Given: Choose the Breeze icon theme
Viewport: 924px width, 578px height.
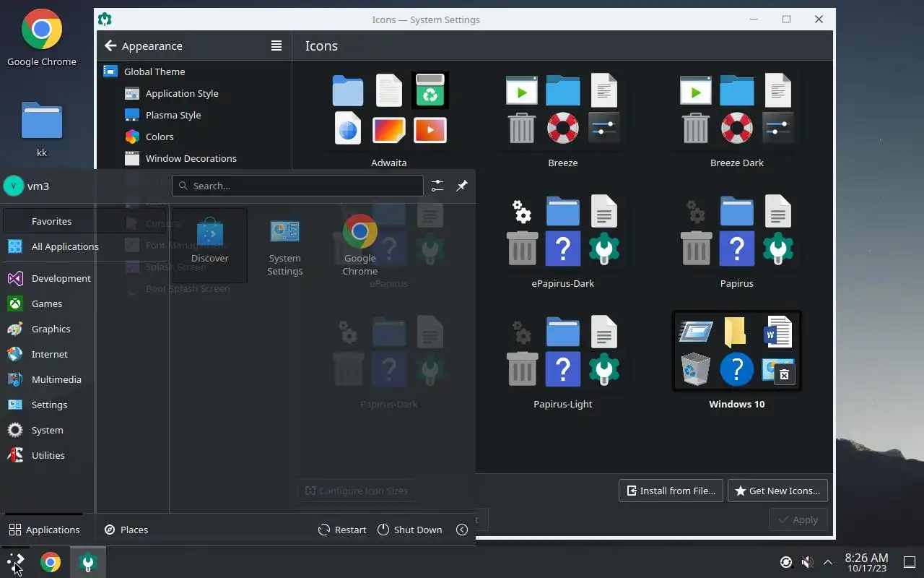Looking at the screenshot, I should click(563, 119).
